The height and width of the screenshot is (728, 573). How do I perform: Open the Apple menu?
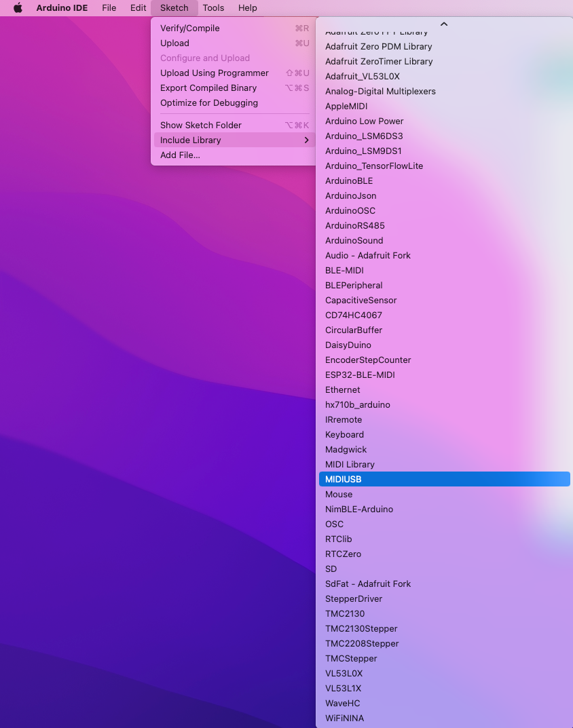18,8
